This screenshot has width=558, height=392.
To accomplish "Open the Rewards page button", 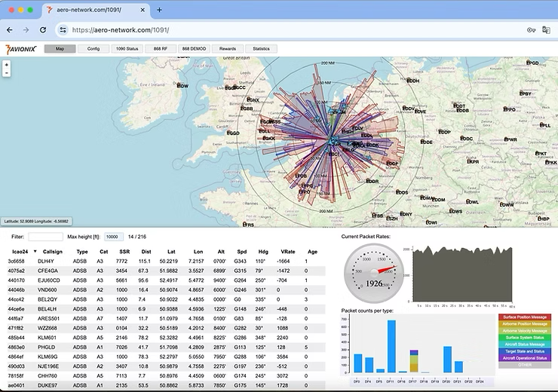I will [228, 49].
